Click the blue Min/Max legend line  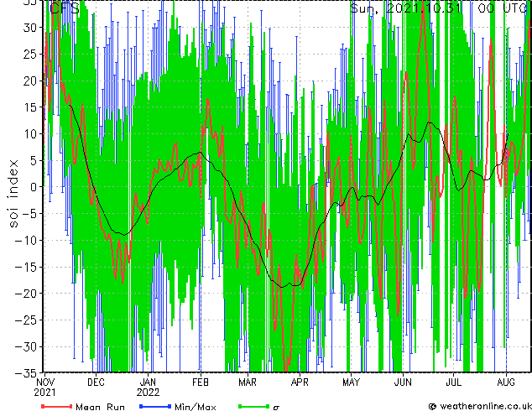pyautogui.click(x=155, y=406)
